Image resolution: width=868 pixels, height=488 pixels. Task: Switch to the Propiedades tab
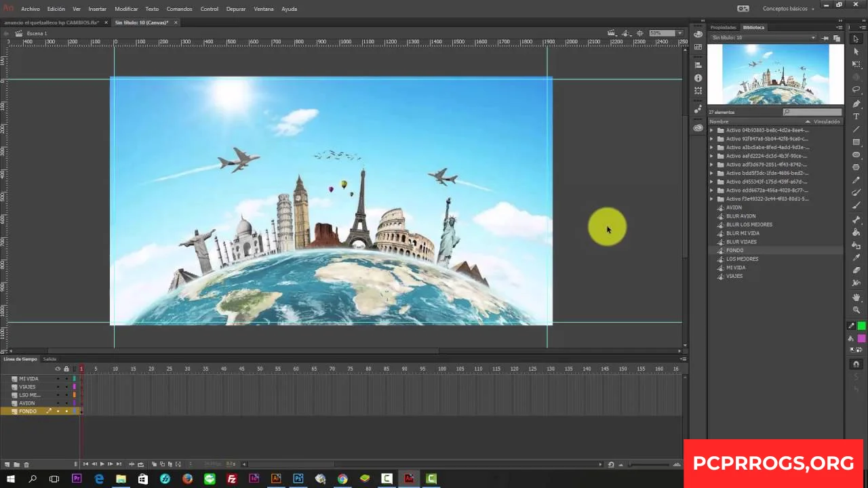[x=723, y=27]
